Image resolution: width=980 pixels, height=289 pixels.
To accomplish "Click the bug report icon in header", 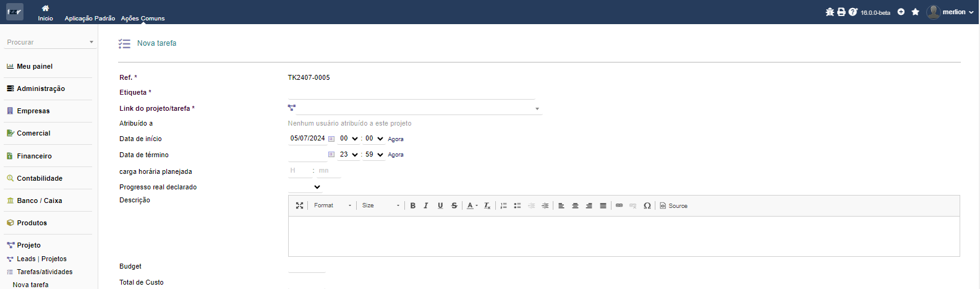I will (830, 12).
